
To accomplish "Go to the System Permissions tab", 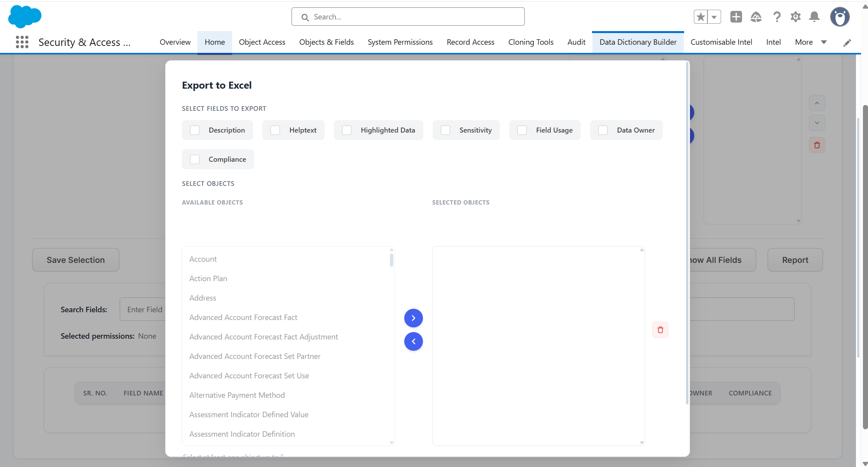I will (x=400, y=42).
